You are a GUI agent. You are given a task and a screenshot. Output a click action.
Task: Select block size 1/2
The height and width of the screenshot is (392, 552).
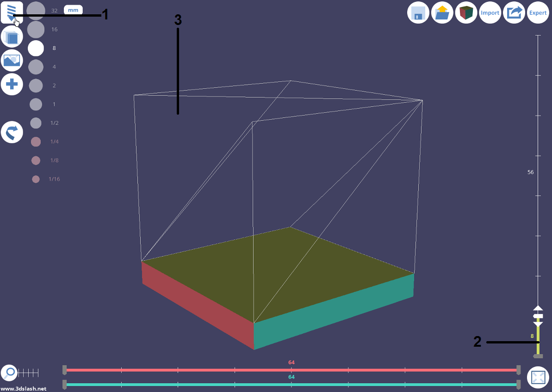36,123
